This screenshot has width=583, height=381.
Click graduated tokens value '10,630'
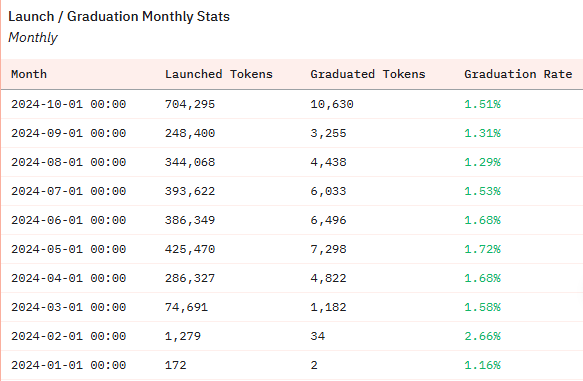332,104
